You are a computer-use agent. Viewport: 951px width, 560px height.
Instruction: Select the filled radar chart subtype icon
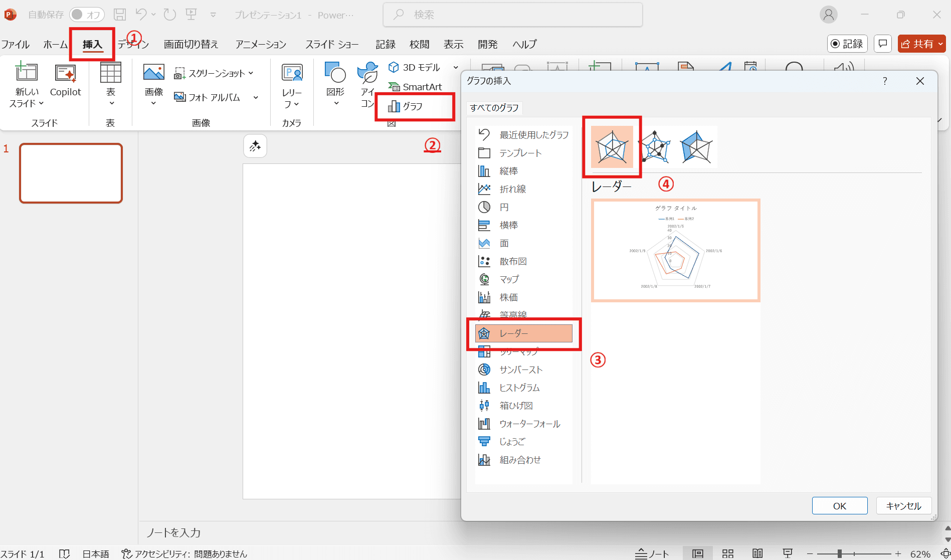tap(696, 147)
